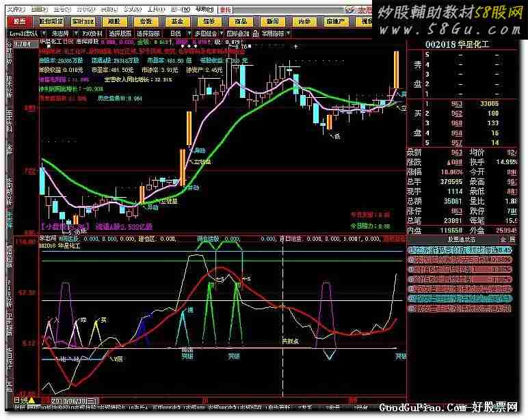Click the 共振点 label in the indicator pane
Viewport: 528px width, 420px height.
click(x=290, y=341)
